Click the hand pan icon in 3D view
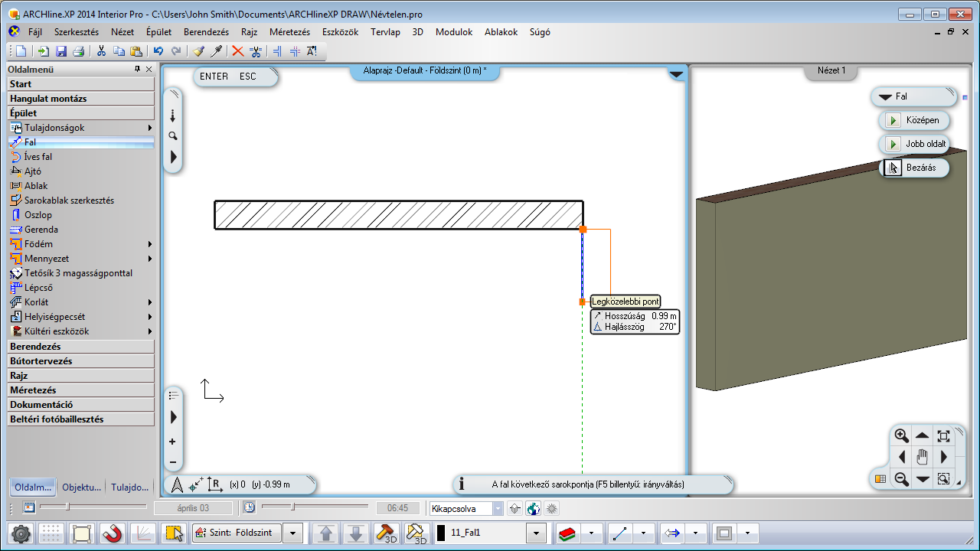980x551 pixels. pos(923,458)
